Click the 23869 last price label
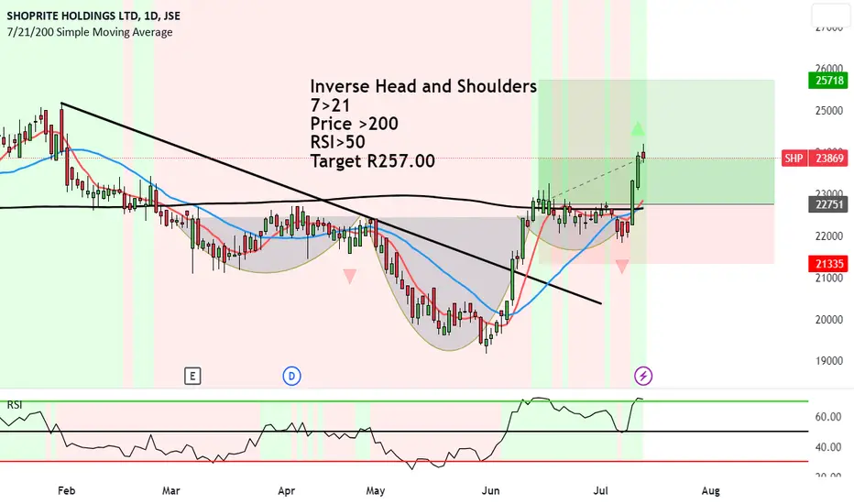Image resolution: width=854 pixels, height=504 pixels. [x=828, y=158]
